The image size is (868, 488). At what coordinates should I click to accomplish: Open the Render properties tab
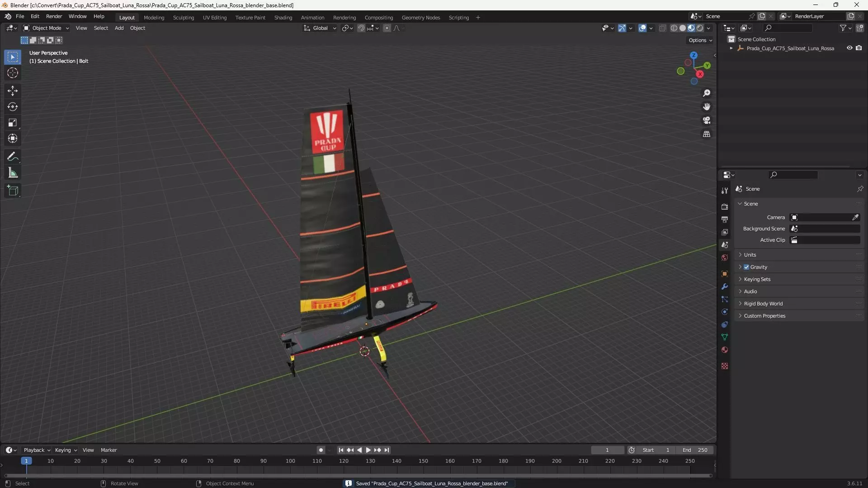[x=725, y=206]
